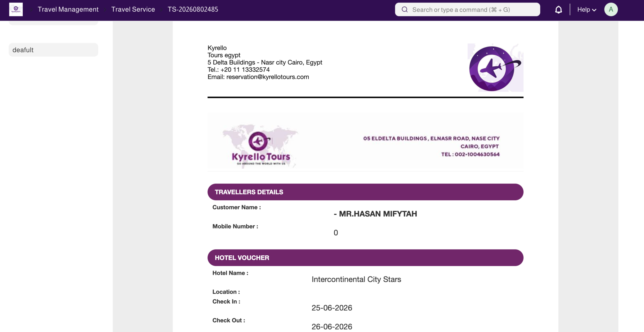
Task: Click the telephone line +20 11 13332574
Action: [x=238, y=70]
